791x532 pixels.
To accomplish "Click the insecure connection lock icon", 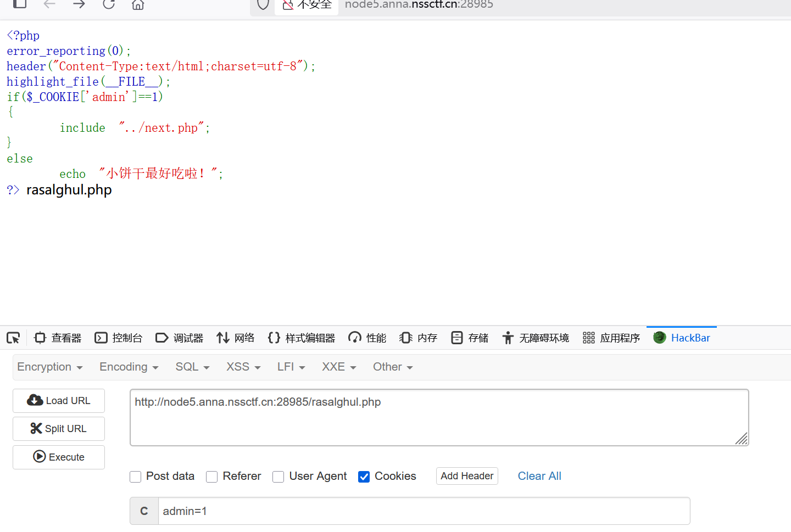I will tap(288, 5).
